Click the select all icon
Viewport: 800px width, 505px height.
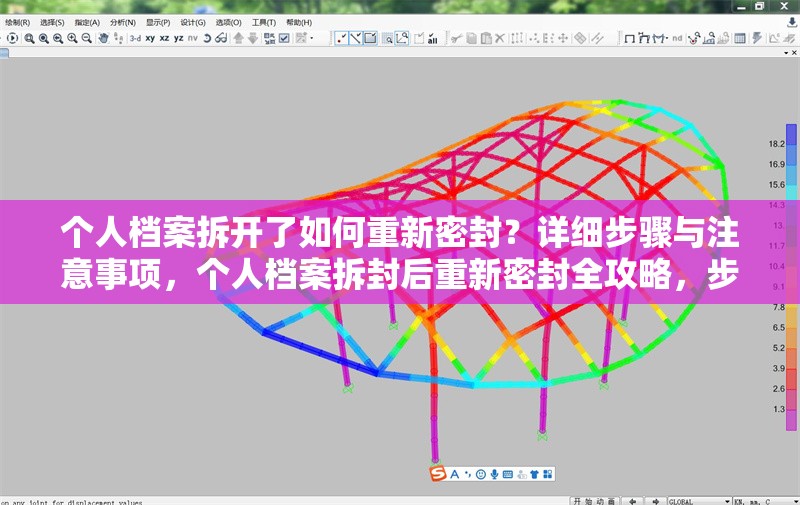point(433,38)
